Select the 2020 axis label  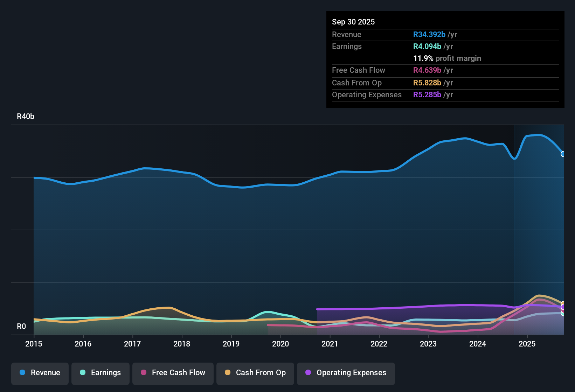(x=280, y=344)
